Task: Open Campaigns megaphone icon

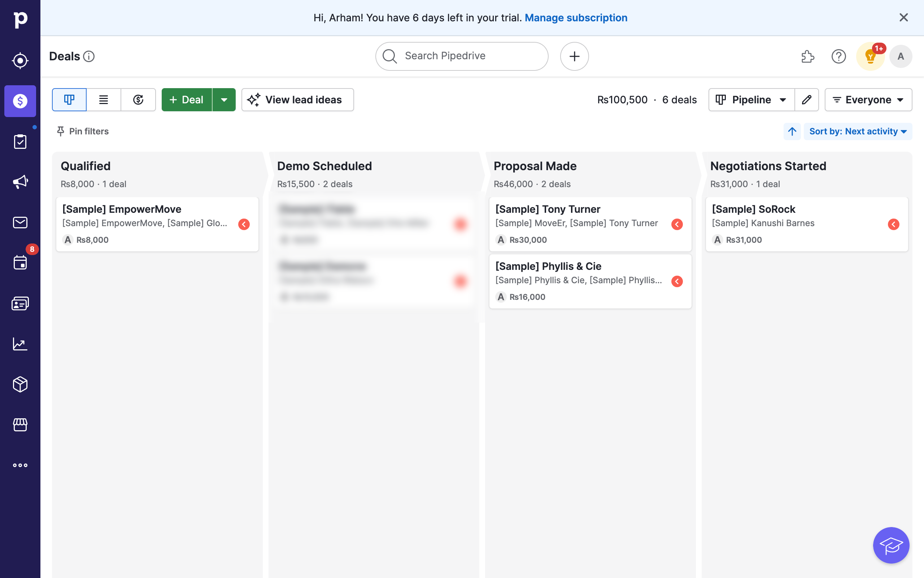Action: (x=20, y=182)
